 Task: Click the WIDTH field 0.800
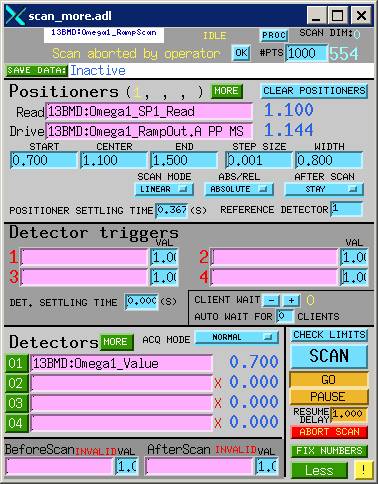pyautogui.click(x=329, y=161)
